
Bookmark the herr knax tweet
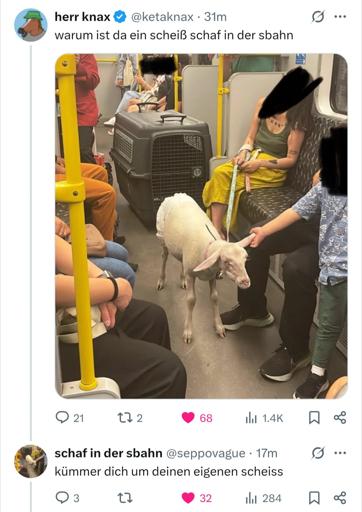pos(314,417)
